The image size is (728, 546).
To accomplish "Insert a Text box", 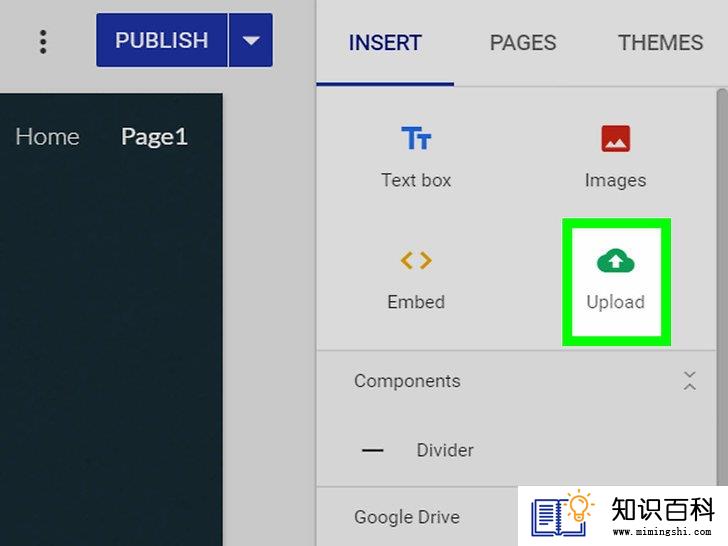I will point(416,157).
